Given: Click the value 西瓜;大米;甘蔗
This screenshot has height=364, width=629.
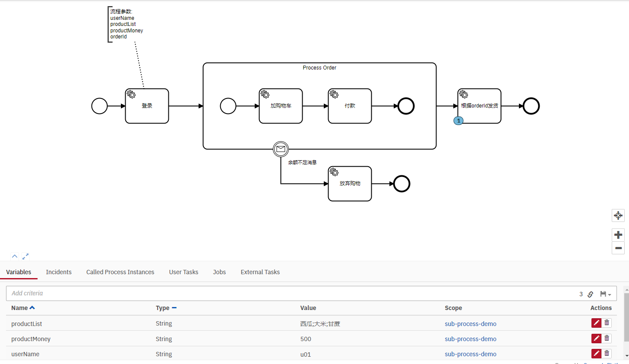Looking at the screenshot, I should click(x=320, y=324).
